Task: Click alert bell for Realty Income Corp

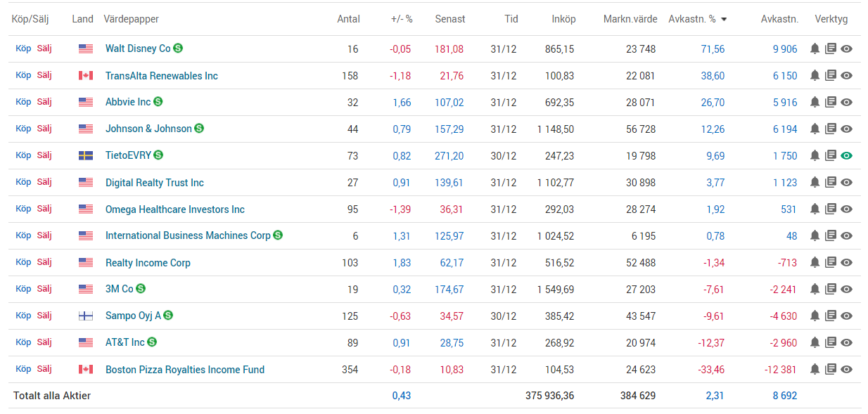Action: click(x=815, y=262)
